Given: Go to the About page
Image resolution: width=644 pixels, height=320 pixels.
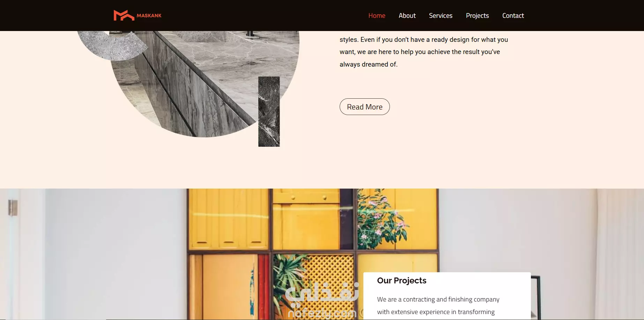Looking at the screenshot, I should pos(407,16).
